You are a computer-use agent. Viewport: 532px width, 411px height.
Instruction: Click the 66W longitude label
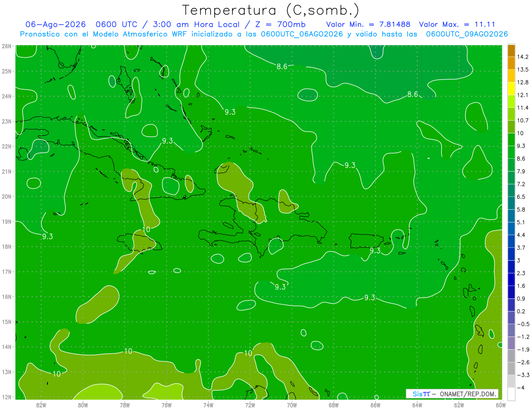[x=376, y=405]
